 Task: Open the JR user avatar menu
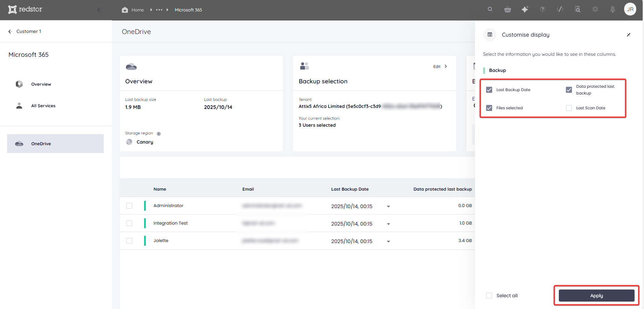[x=630, y=9]
